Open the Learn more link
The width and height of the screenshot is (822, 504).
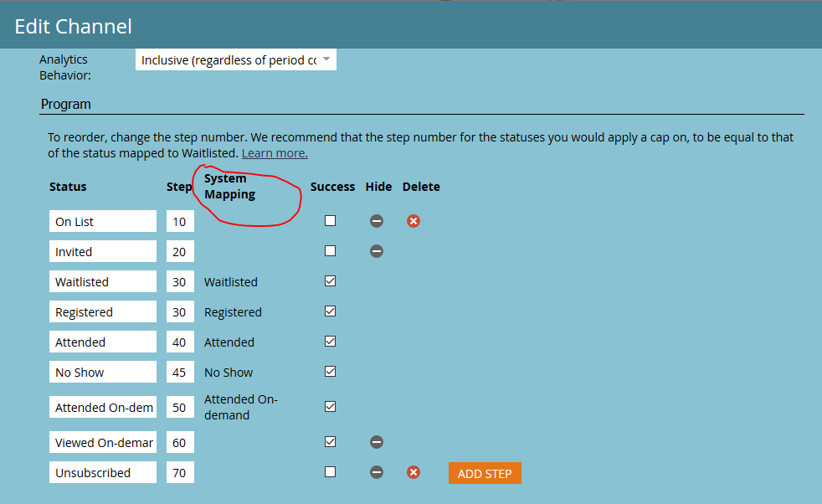(275, 153)
